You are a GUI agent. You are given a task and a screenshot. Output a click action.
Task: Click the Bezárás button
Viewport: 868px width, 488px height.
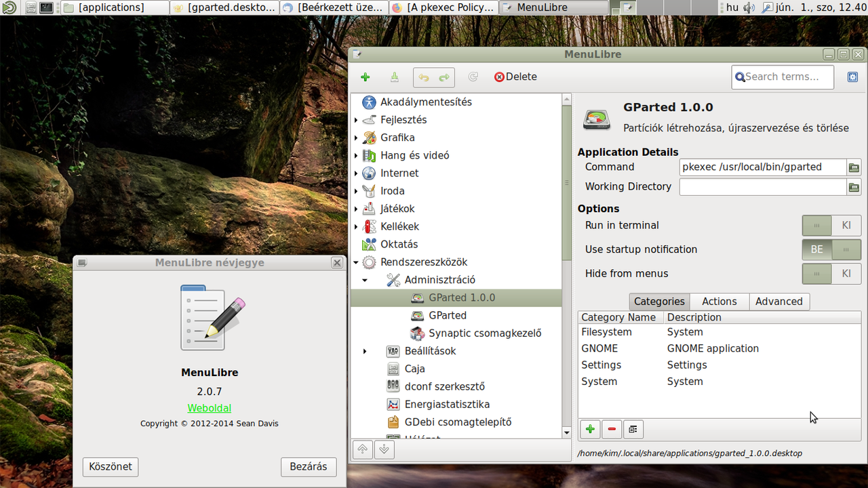(x=309, y=467)
